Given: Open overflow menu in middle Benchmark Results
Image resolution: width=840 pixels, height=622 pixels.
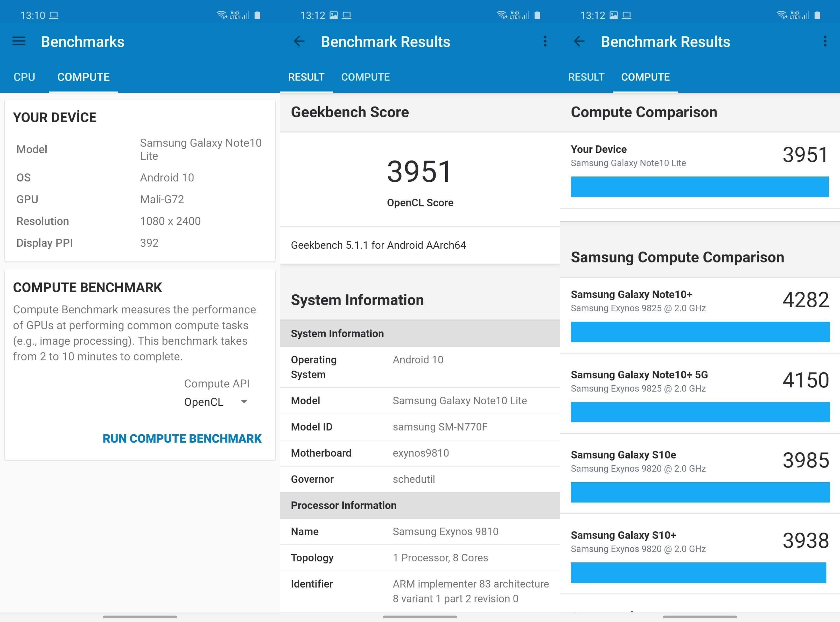Looking at the screenshot, I should pyautogui.click(x=545, y=41).
